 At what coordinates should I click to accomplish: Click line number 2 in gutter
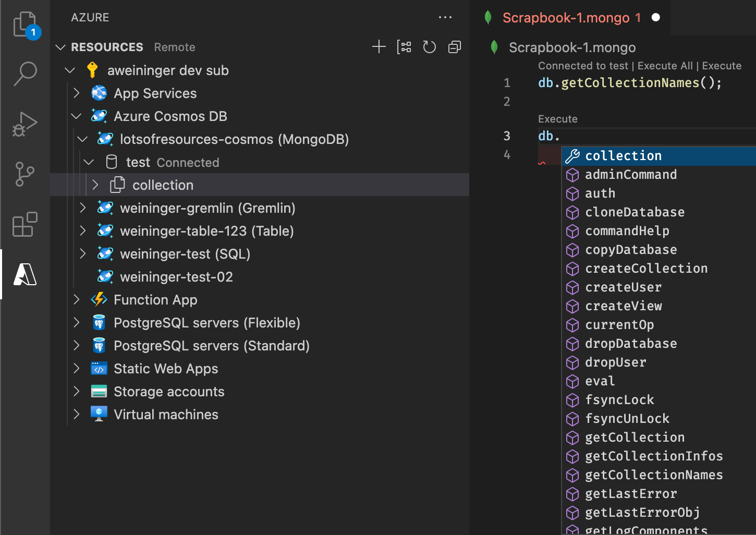click(507, 102)
